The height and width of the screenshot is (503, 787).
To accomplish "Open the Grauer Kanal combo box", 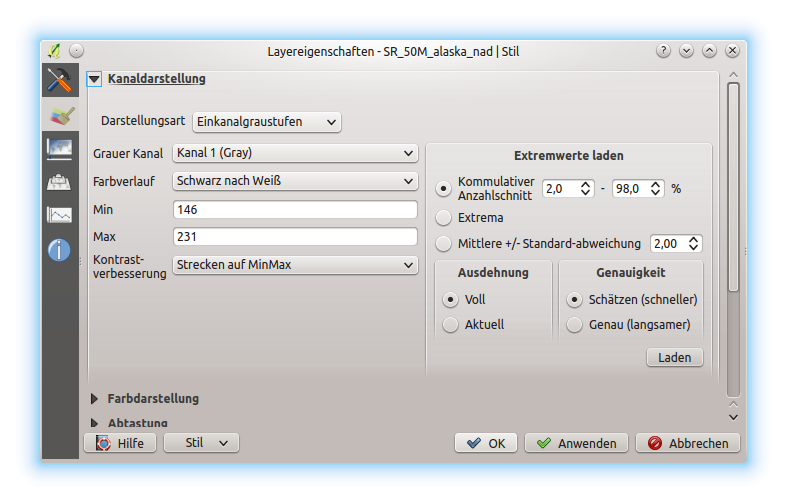I will click(x=294, y=153).
